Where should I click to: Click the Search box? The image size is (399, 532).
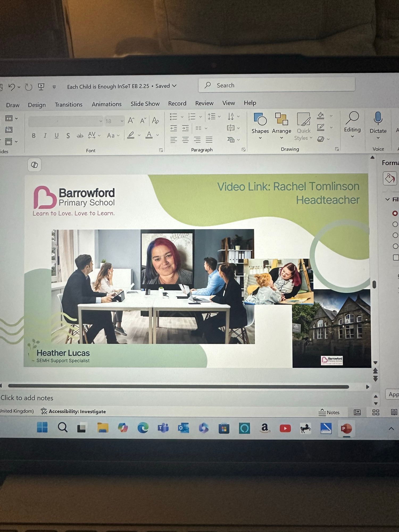tap(277, 85)
